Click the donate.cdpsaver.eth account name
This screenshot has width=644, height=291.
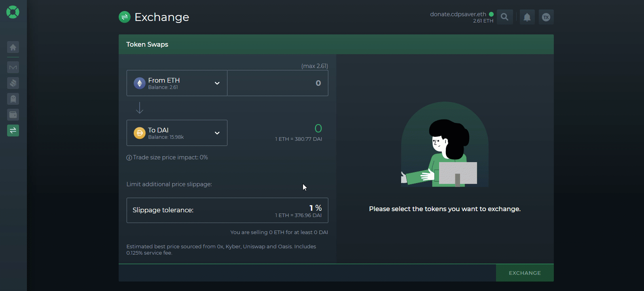(458, 14)
